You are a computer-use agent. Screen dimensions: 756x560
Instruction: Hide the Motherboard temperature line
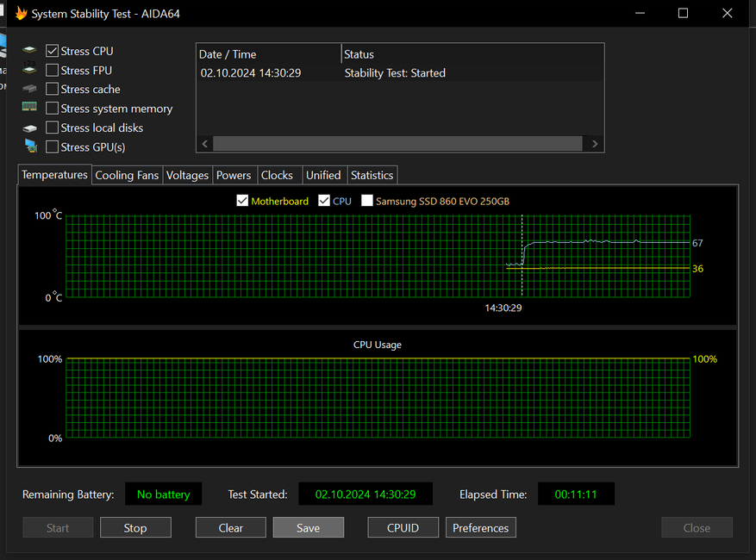point(242,201)
